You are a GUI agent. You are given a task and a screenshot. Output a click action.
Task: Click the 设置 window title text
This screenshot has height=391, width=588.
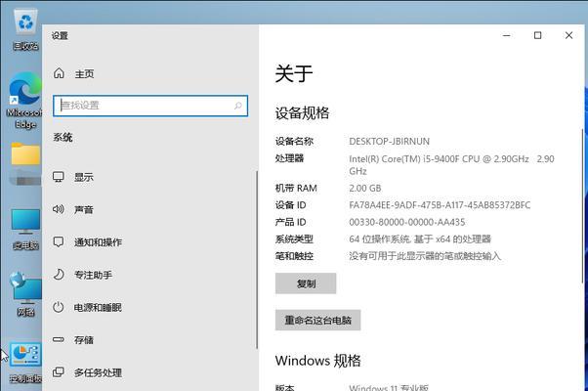(x=60, y=35)
